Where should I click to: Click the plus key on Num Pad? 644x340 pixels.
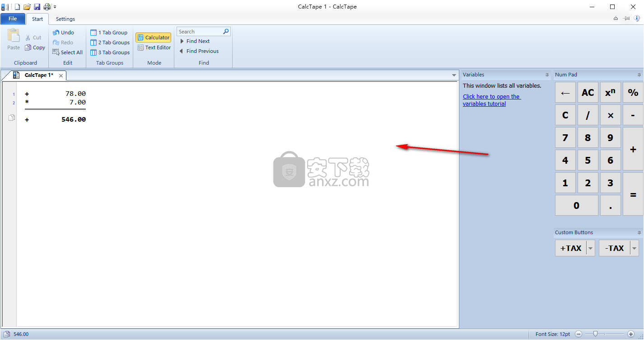633,149
